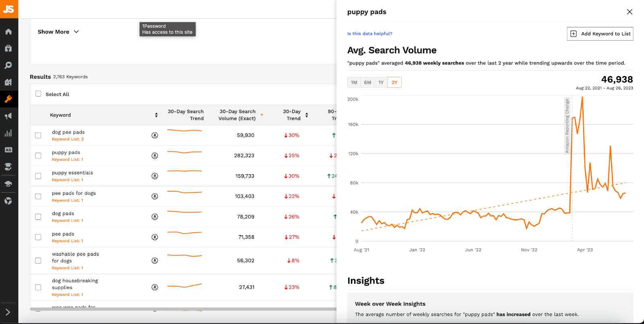Sort by the Keyword column arrows
The image size is (644, 324).
156,115
